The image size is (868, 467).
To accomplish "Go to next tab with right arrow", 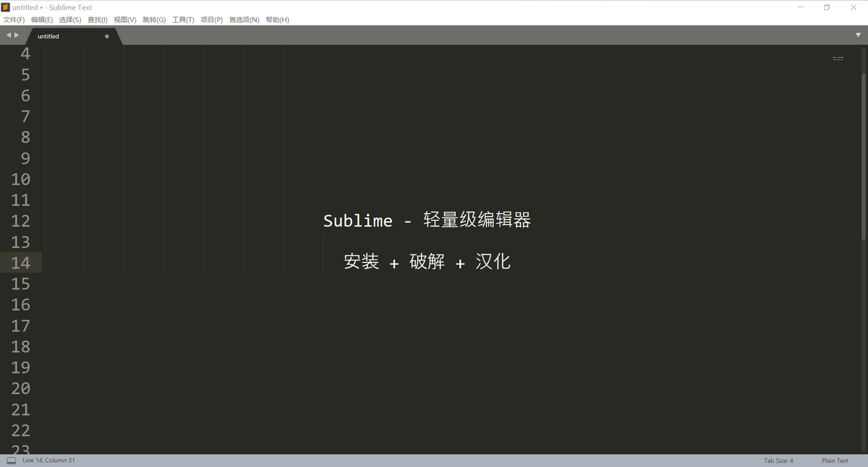I will coord(17,35).
